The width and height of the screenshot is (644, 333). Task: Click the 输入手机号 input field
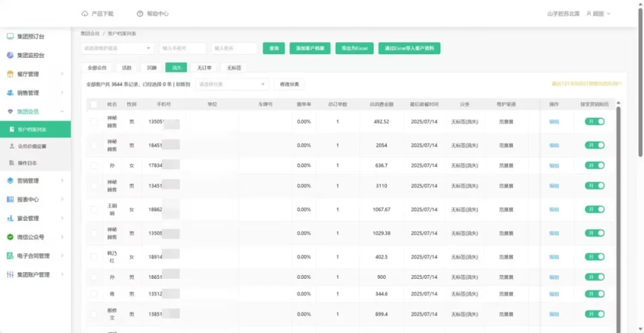pos(182,48)
